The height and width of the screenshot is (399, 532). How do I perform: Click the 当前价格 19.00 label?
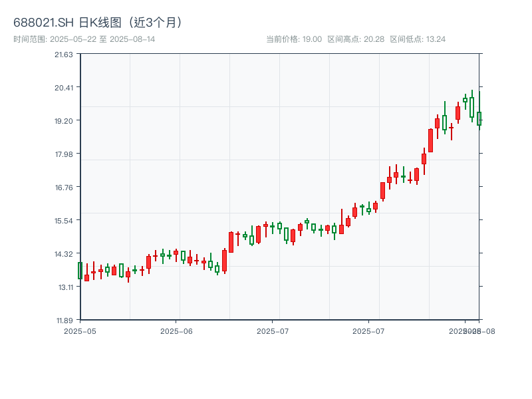point(293,39)
